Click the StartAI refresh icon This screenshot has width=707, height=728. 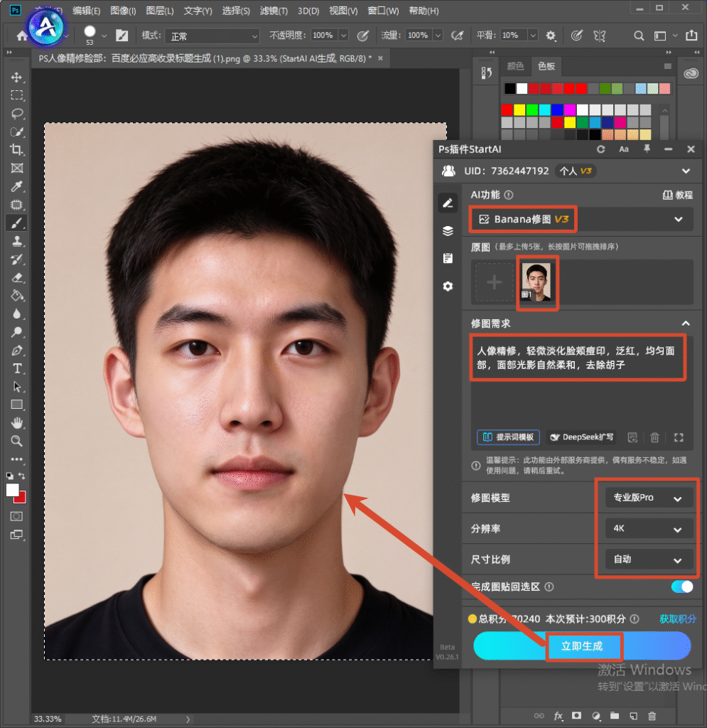point(600,149)
